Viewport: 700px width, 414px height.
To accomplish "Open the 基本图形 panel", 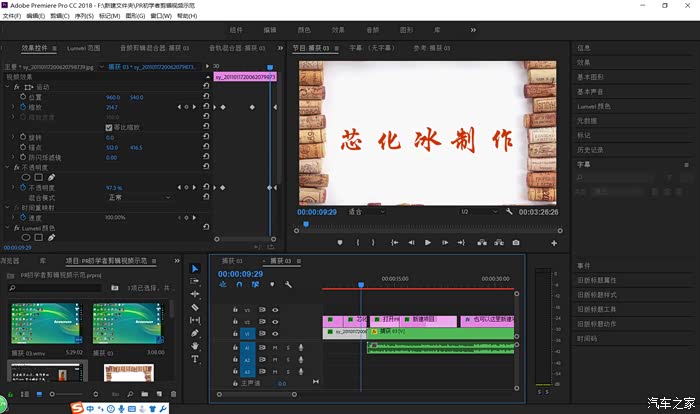I will click(591, 76).
